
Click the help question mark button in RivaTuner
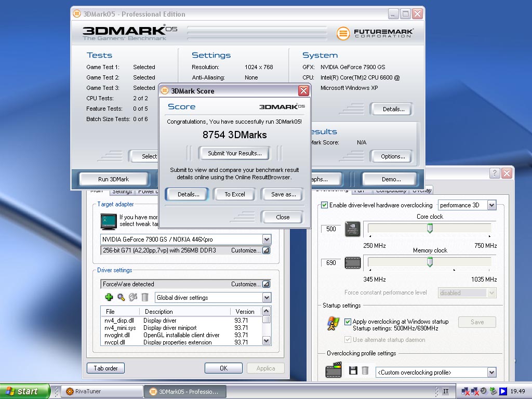[495, 173]
